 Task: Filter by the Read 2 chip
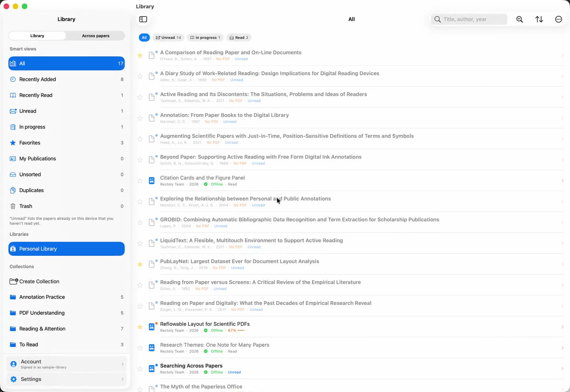click(x=239, y=38)
